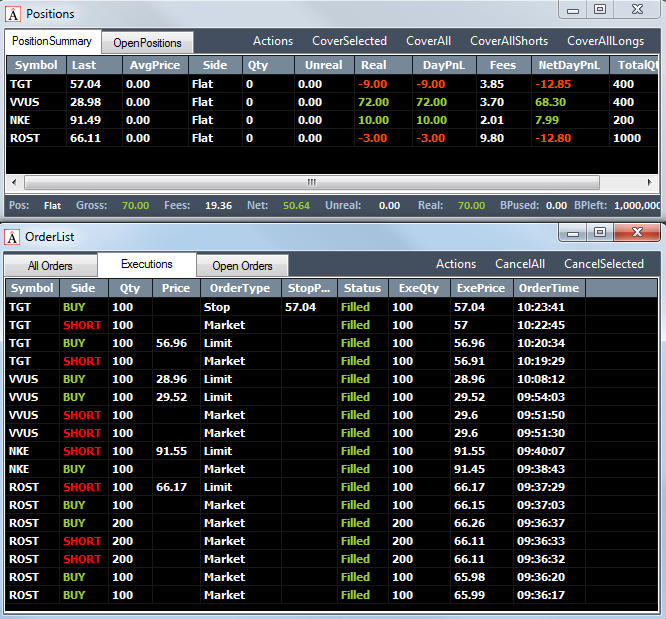666x619 pixels.
Task: Sort positions by the Symbol column header
Action: click(x=37, y=65)
